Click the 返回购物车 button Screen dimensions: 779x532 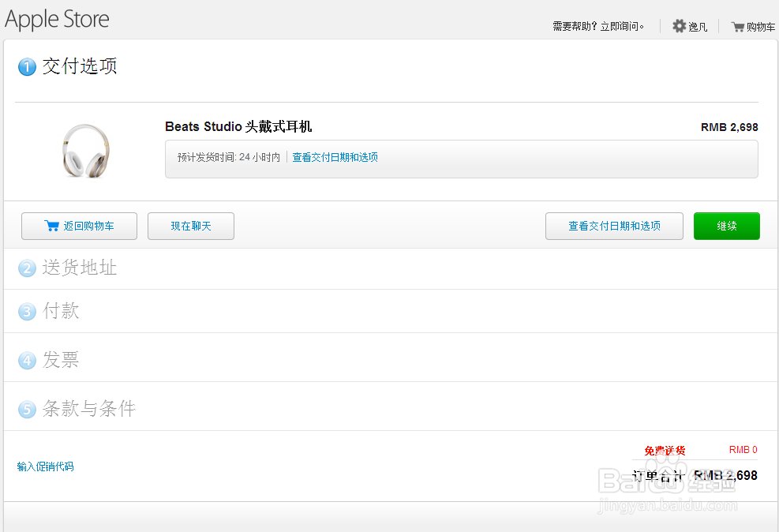pos(79,226)
